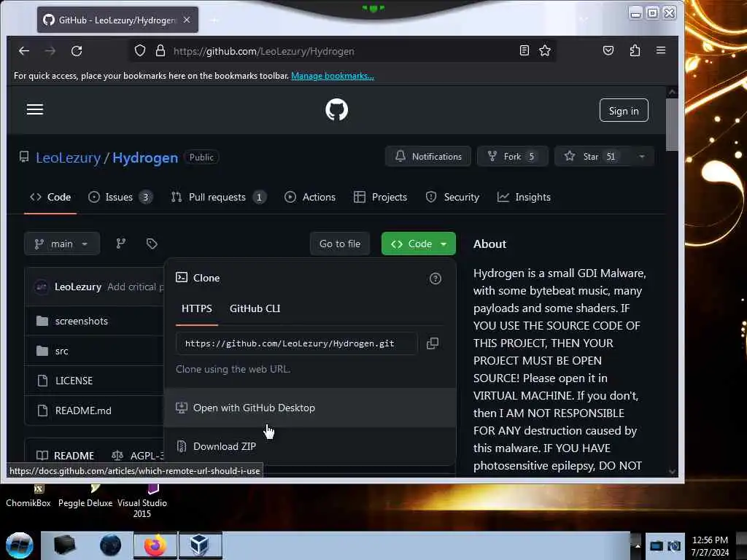The image size is (747, 560).
Task: Go back to the previous page
Action: 24,51
